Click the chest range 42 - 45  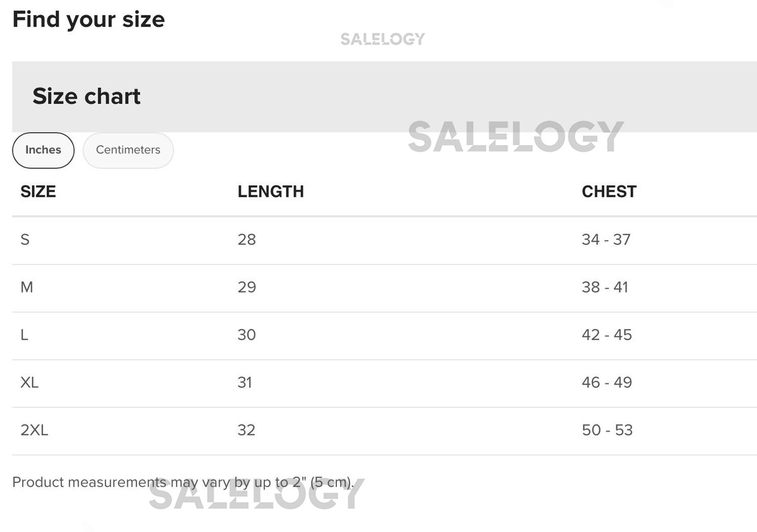(606, 335)
